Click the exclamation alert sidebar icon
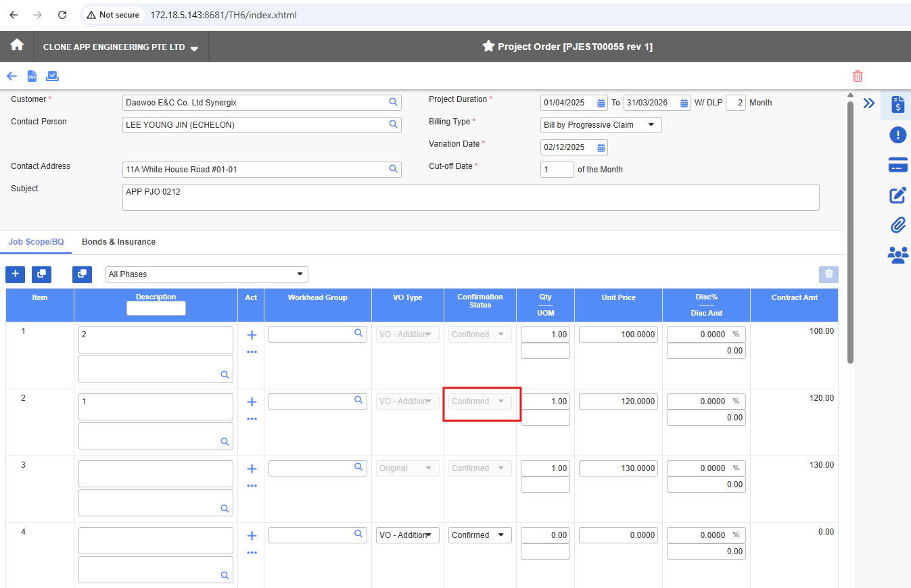This screenshot has height=588, width=911. pos(897,135)
